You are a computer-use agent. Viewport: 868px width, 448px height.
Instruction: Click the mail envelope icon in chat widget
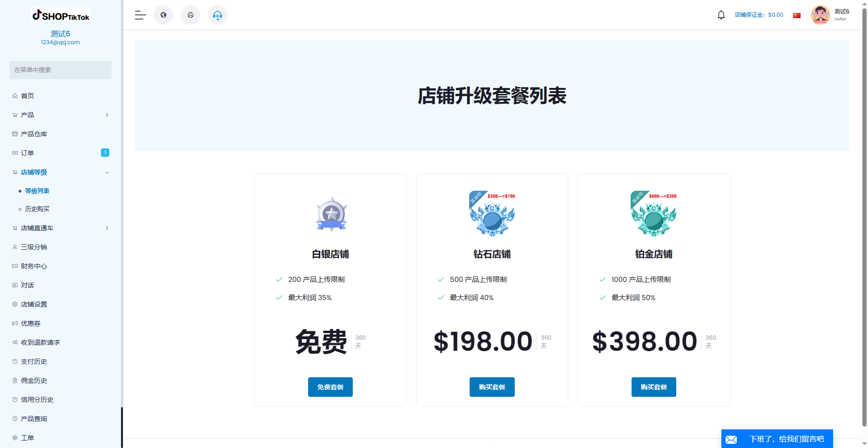pos(731,440)
